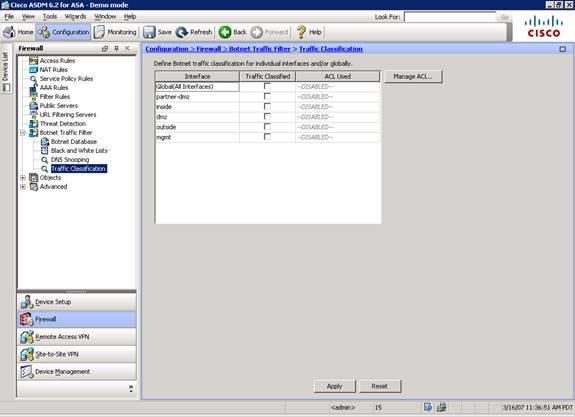
Task: Open the View menu
Action: 28,17
